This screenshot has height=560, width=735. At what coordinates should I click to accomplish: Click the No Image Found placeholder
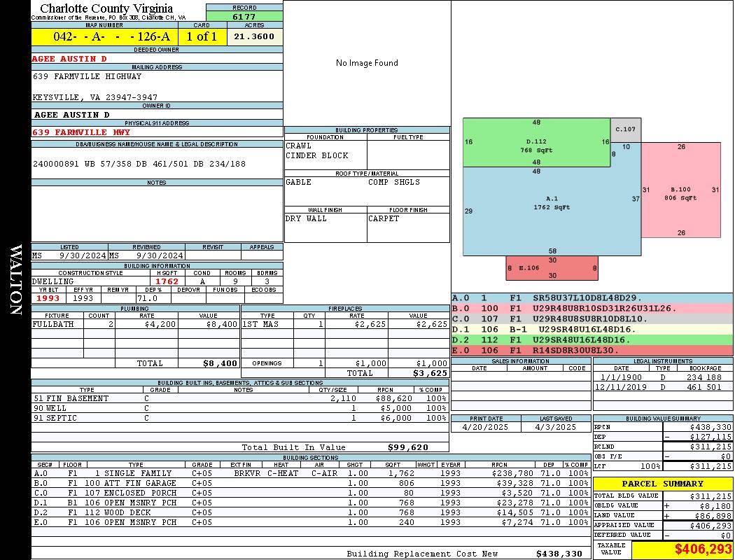(x=367, y=63)
